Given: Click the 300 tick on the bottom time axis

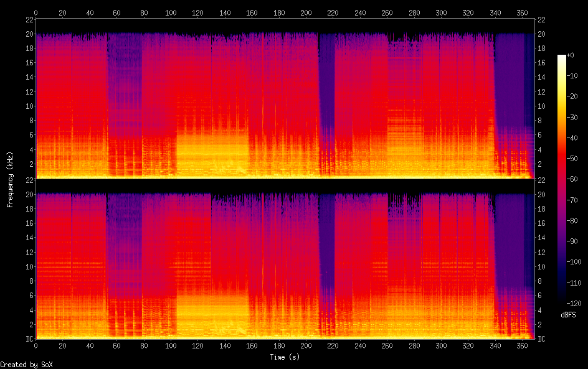Looking at the screenshot, I should (441, 347).
